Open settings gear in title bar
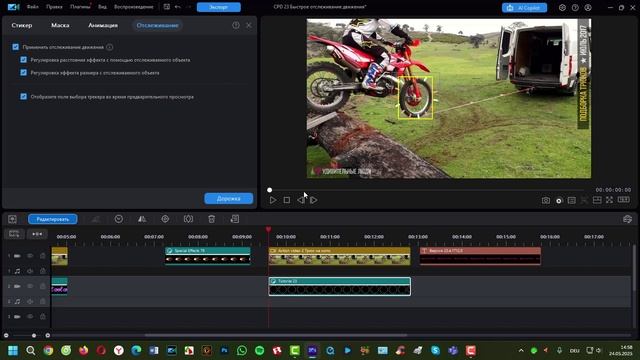This screenshot has width=640, height=360. (x=562, y=7)
